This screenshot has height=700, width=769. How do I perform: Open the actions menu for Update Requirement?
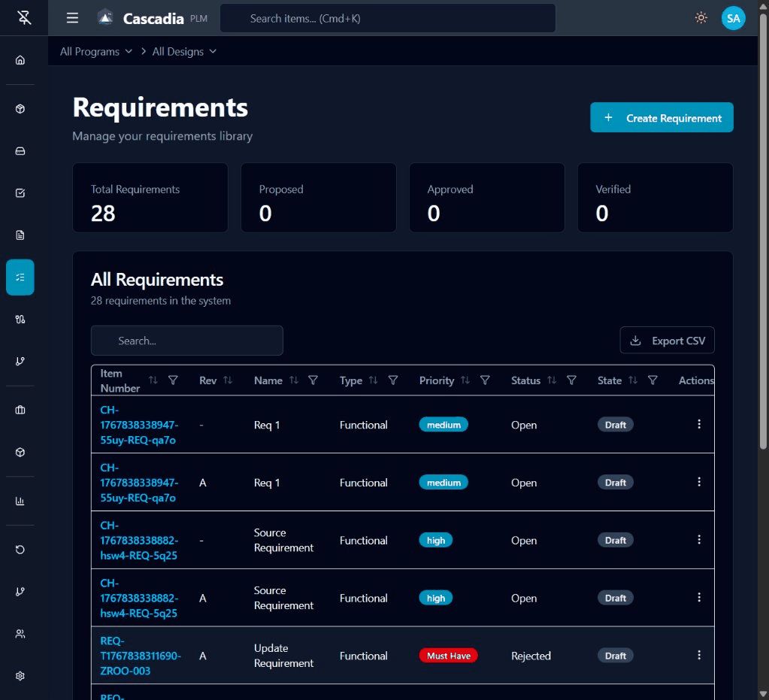point(699,655)
